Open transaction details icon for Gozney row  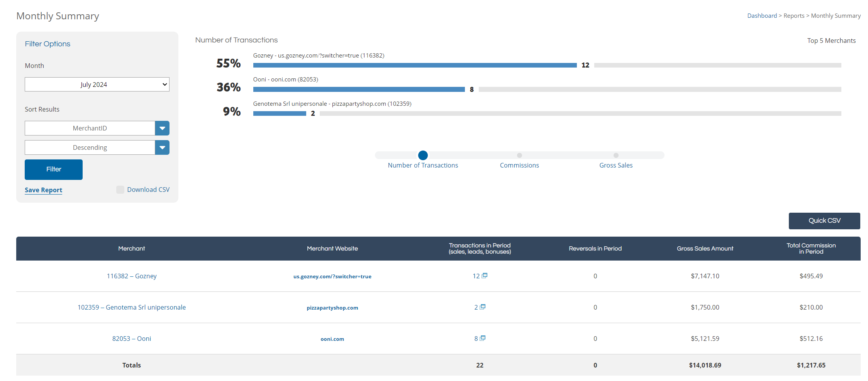pyautogui.click(x=485, y=276)
